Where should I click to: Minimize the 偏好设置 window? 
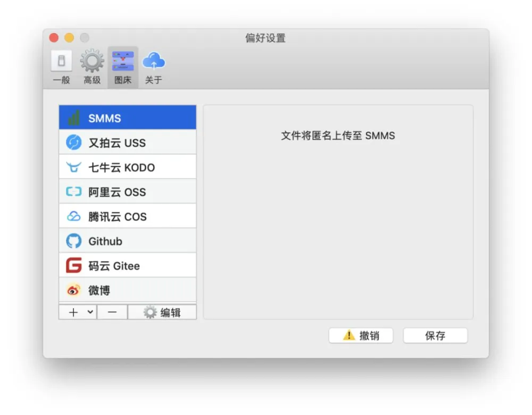tap(69, 38)
